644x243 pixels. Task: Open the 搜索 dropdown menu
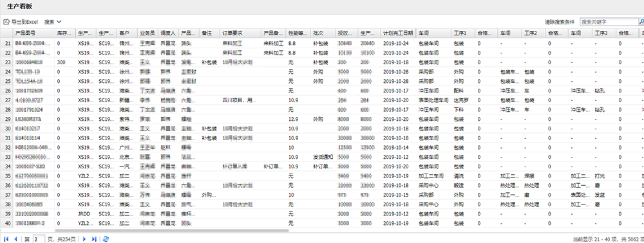point(53,22)
